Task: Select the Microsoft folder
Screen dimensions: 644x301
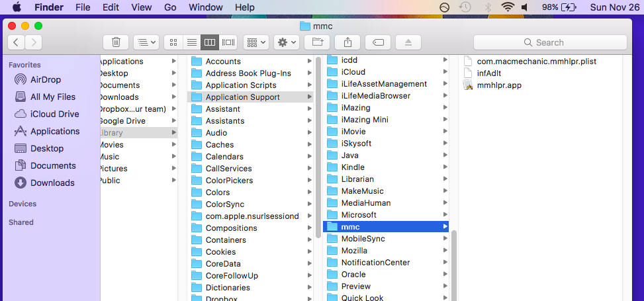Action: (386, 215)
